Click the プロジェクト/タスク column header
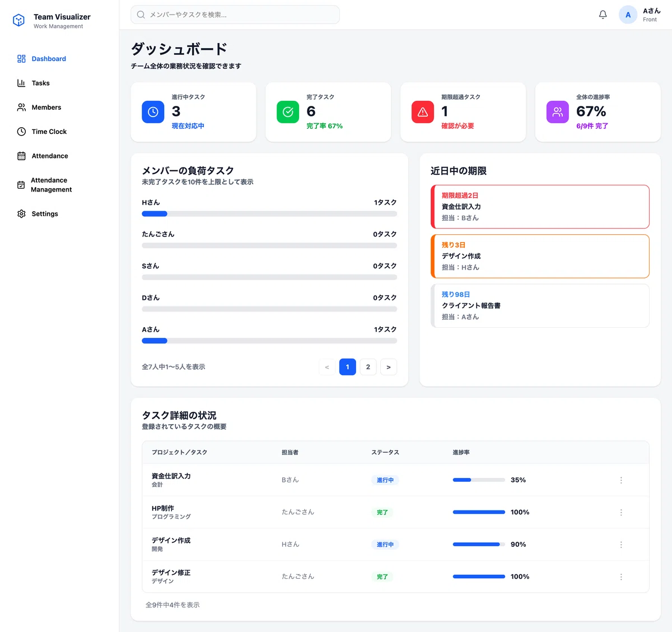The width and height of the screenshot is (672, 632). pyautogui.click(x=179, y=452)
